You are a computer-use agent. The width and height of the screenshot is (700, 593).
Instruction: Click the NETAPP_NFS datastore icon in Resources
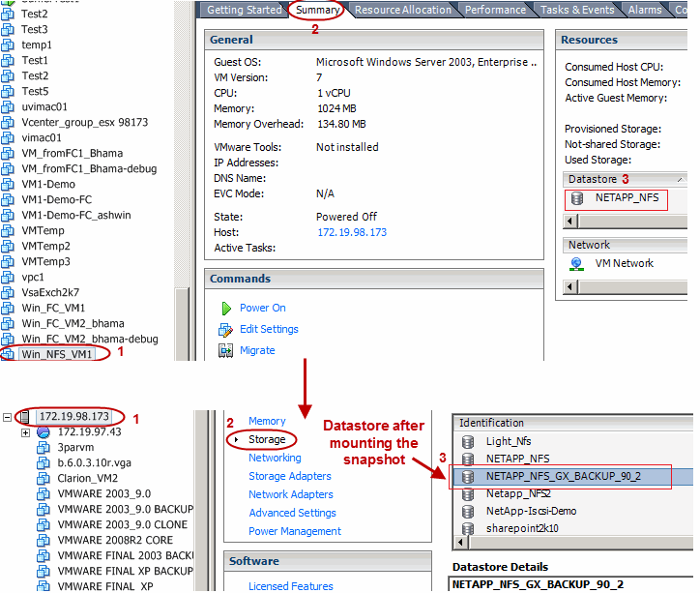coord(577,198)
